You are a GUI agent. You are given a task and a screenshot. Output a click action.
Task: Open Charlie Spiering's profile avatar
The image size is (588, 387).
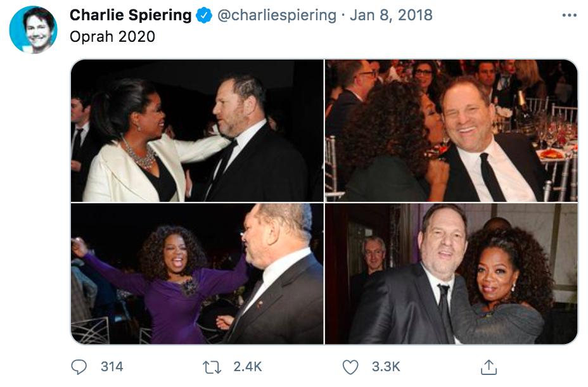click(33, 30)
